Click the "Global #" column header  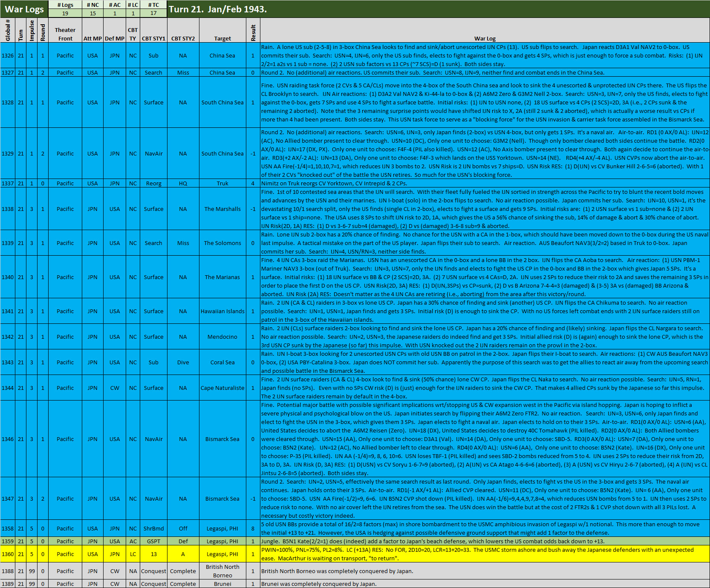(8, 30)
